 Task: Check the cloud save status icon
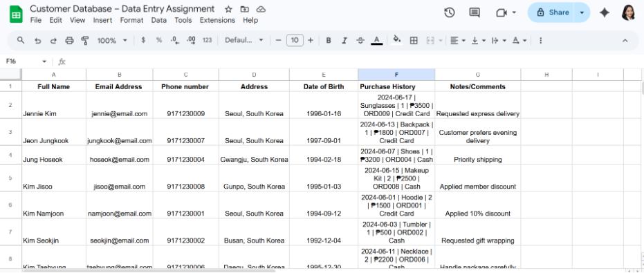coord(261,9)
